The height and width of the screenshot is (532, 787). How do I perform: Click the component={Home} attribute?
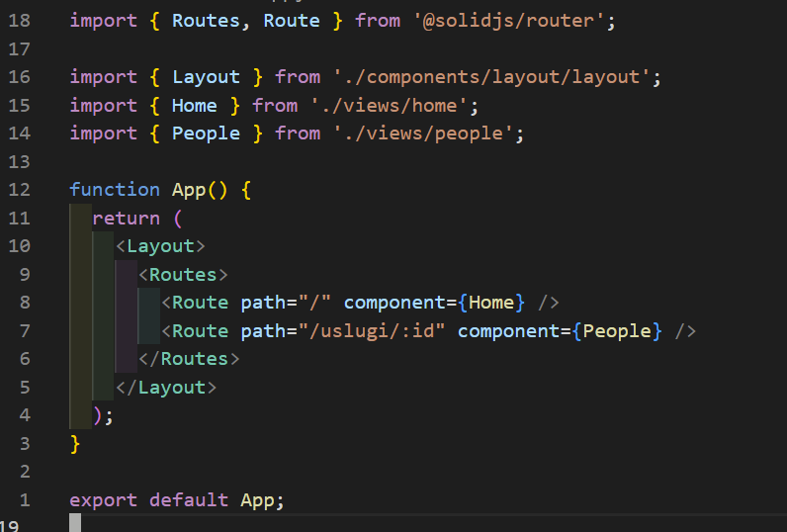point(434,303)
